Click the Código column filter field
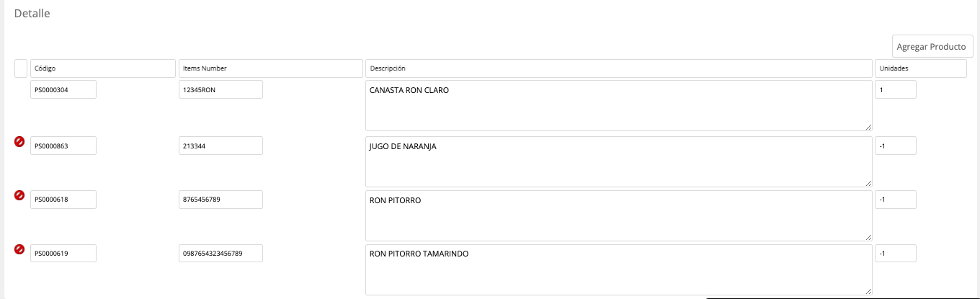Viewport: 980px width, 299px height. coord(103,68)
